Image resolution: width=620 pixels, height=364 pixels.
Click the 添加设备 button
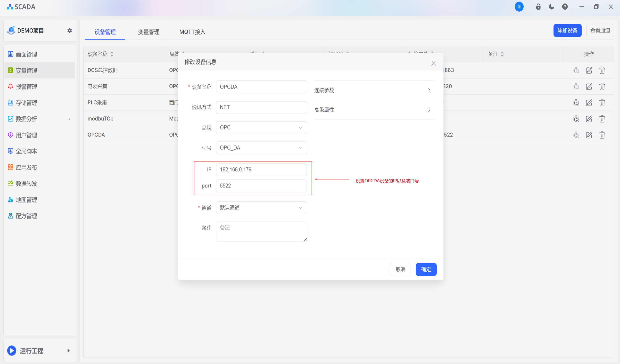(x=567, y=31)
